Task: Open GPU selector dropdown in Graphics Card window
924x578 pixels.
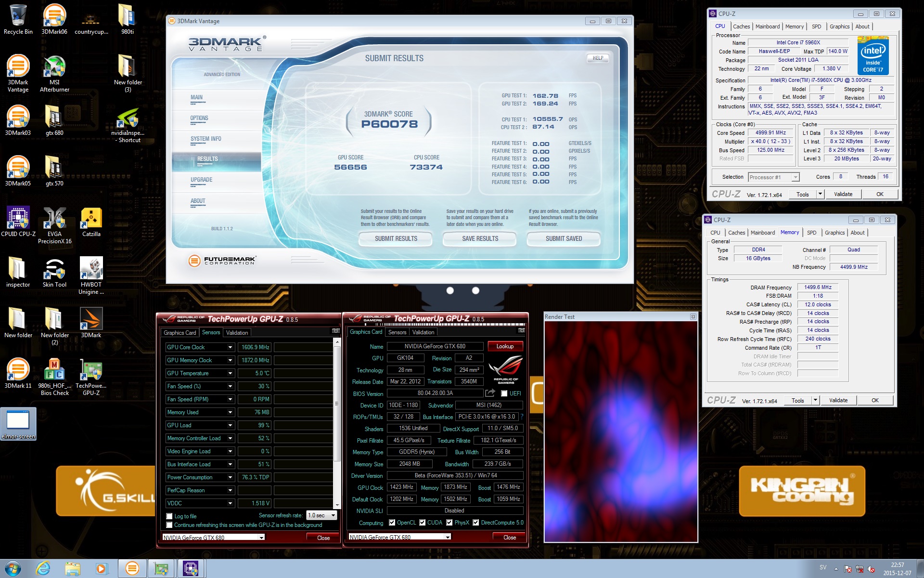Action: [399, 537]
